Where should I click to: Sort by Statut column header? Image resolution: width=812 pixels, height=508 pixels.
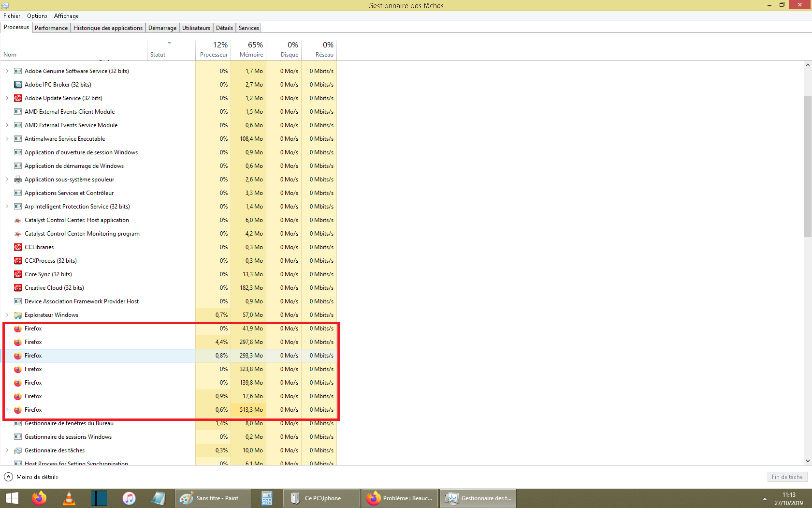(171, 49)
